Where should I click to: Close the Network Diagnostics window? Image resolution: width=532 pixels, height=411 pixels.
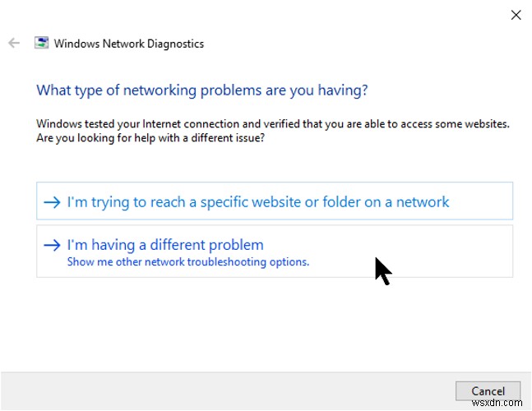click(x=516, y=15)
